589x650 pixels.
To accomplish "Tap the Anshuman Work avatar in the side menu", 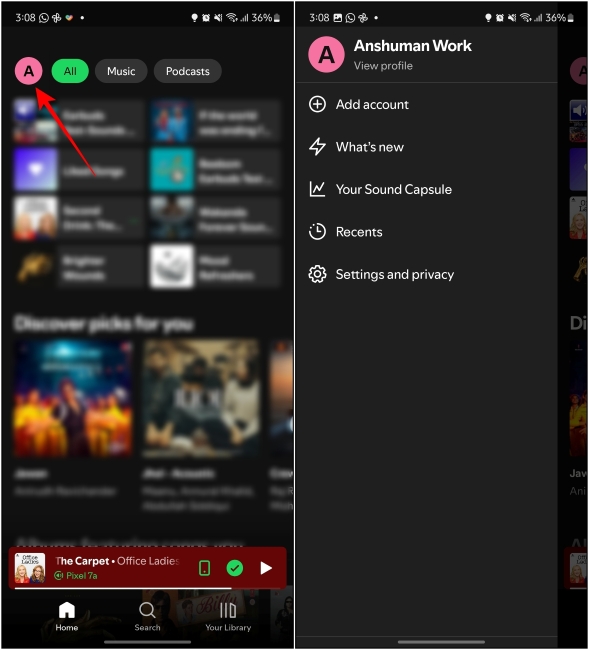I will [x=327, y=54].
